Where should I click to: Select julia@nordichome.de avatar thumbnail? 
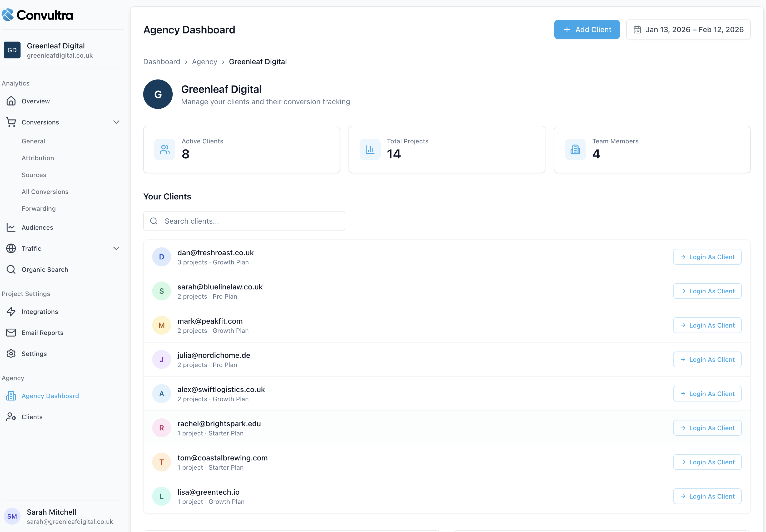pos(161,359)
